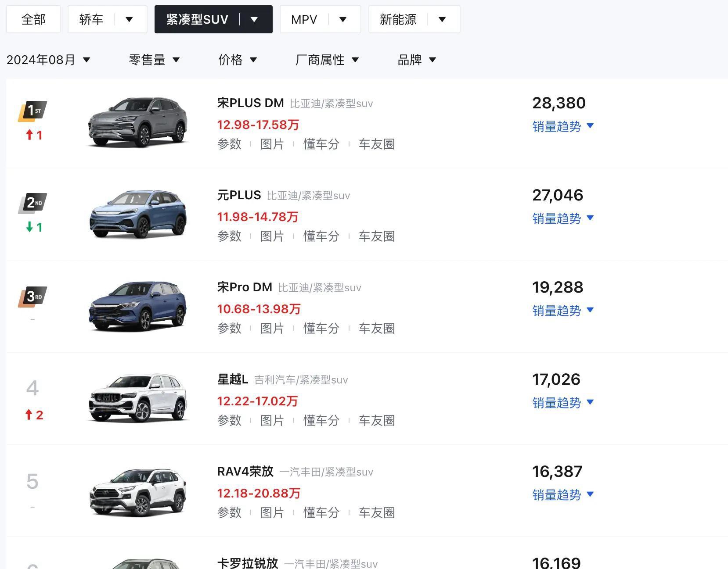Open 参数 link for 元PLUS
This screenshot has width=728, height=569.
click(x=229, y=236)
